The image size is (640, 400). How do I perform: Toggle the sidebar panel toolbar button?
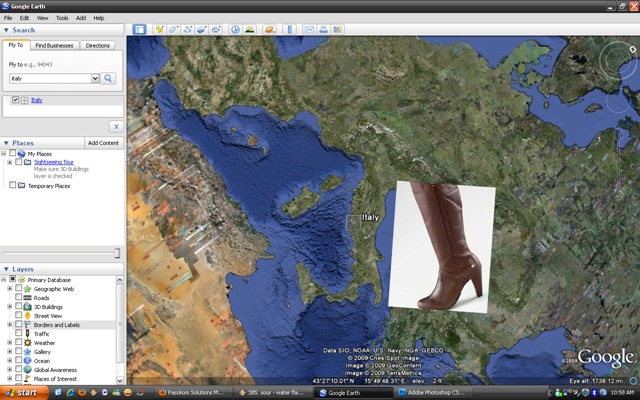(139, 29)
